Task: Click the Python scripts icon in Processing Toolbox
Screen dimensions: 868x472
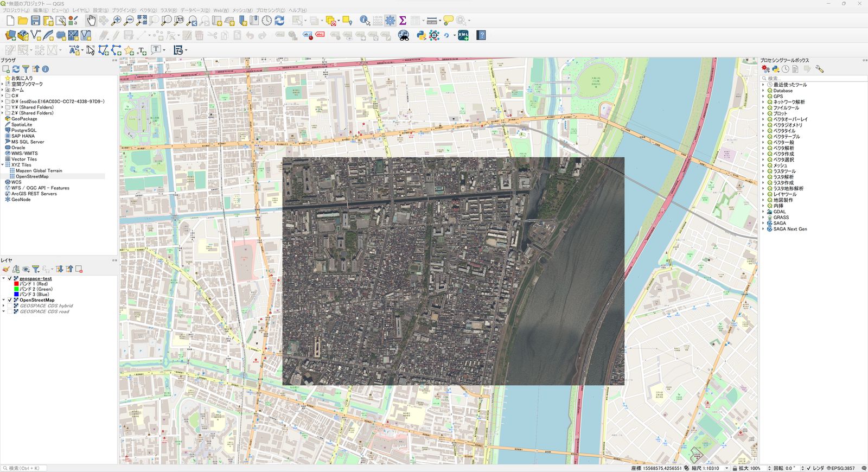Action: coord(776,69)
